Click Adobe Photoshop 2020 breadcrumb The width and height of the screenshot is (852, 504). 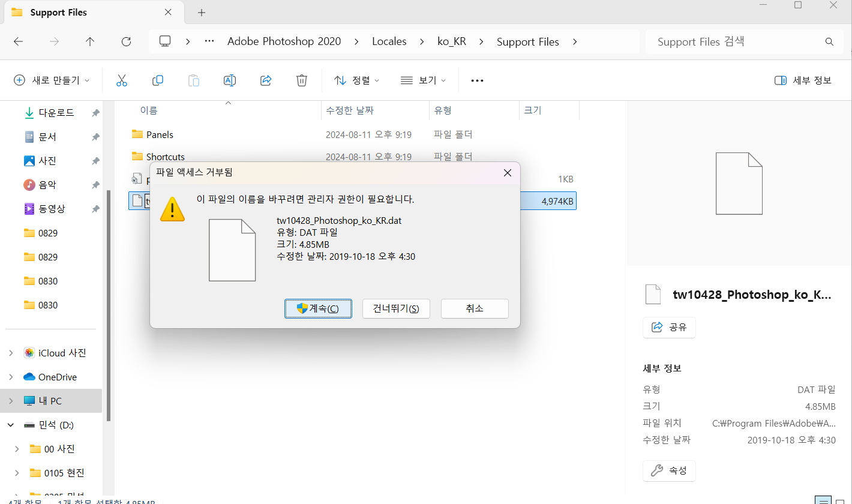284,41
